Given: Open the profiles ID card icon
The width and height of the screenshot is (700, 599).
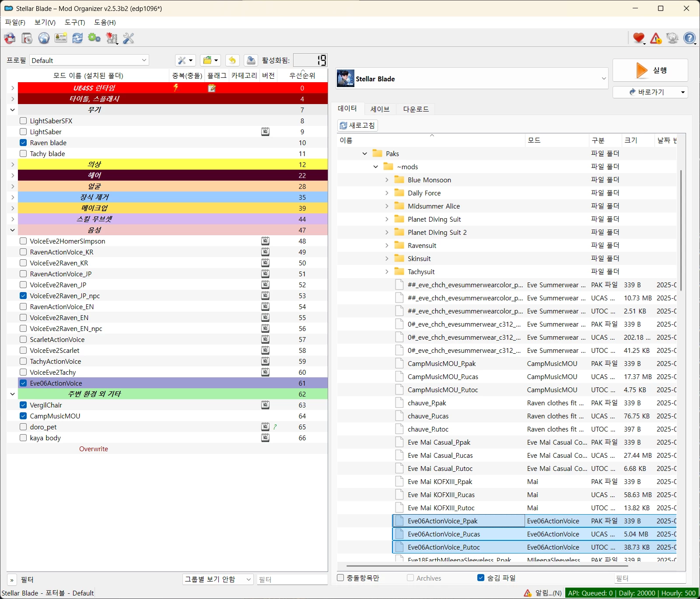Looking at the screenshot, I should click(61, 38).
